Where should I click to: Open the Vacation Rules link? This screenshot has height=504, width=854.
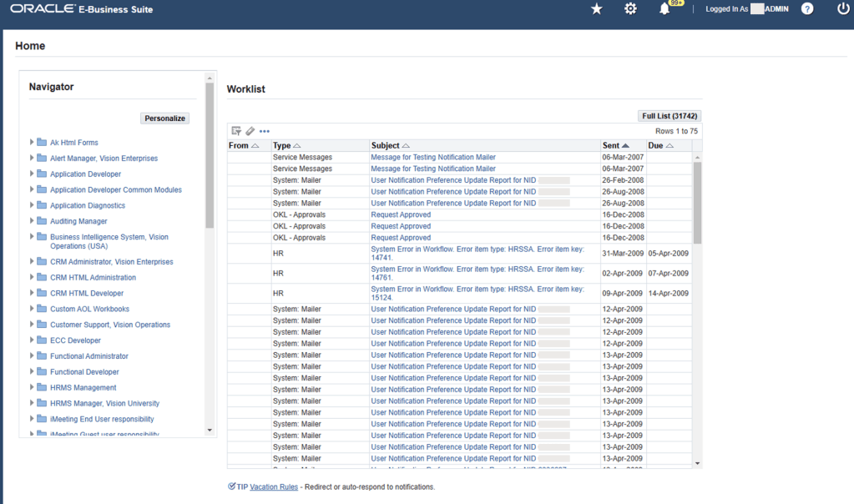(274, 486)
